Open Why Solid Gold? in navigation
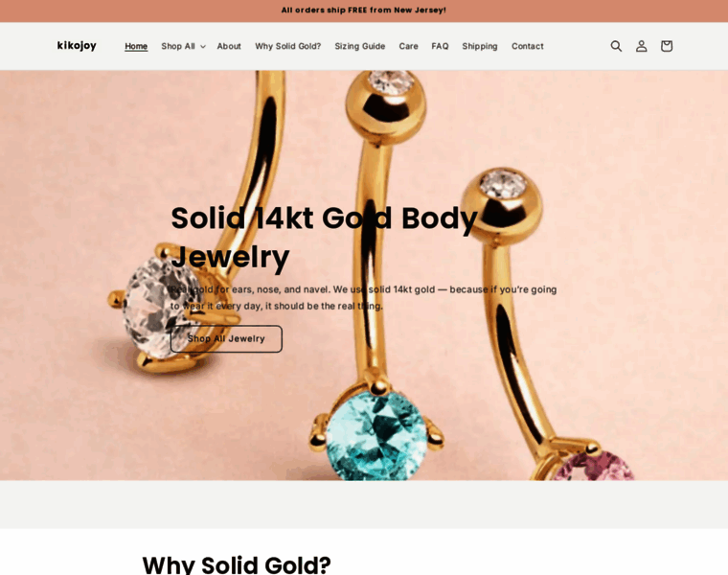This screenshot has width=728, height=575. (288, 46)
